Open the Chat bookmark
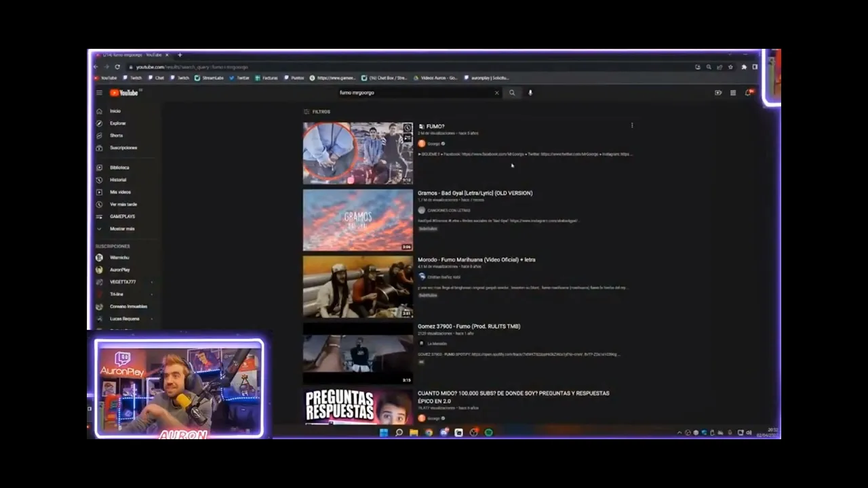Viewport: 868px width, 488px height. (156, 78)
